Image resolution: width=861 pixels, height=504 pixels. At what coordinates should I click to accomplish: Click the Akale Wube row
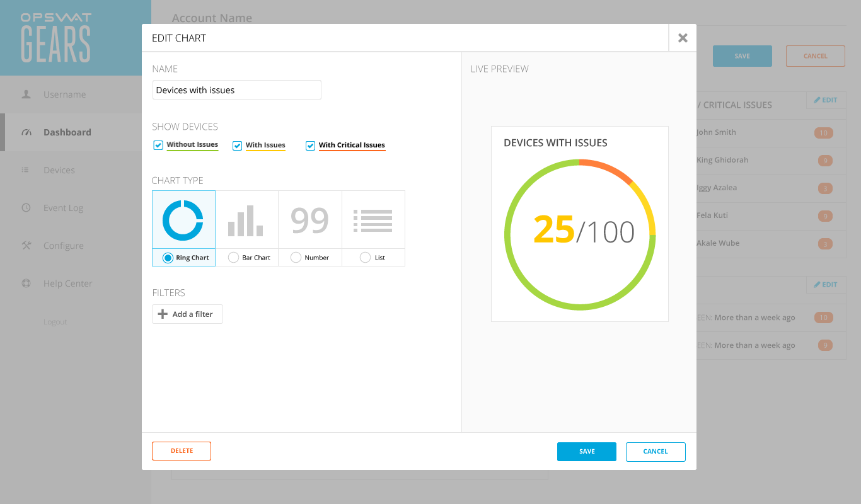(771, 243)
